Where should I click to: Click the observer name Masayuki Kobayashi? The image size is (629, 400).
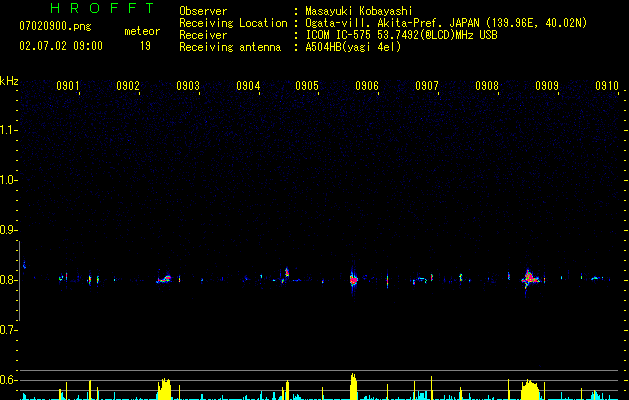[359, 11]
